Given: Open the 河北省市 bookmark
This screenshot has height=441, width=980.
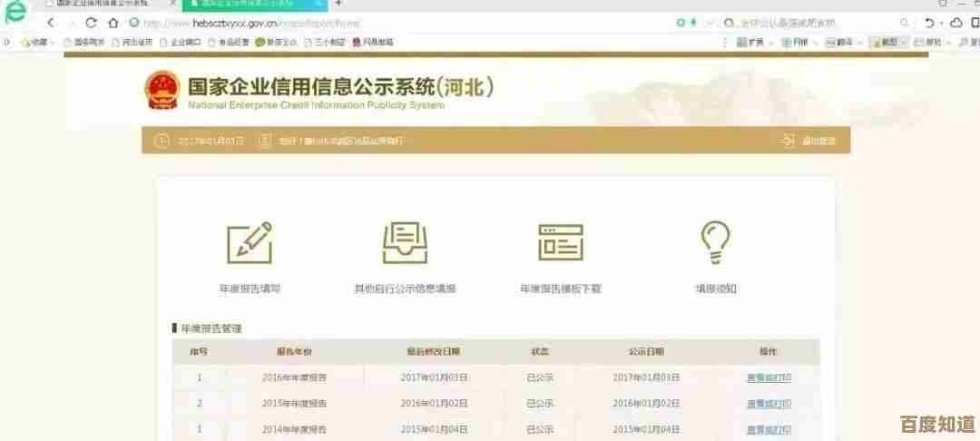Looking at the screenshot, I should pyautogui.click(x=132, y=43).
